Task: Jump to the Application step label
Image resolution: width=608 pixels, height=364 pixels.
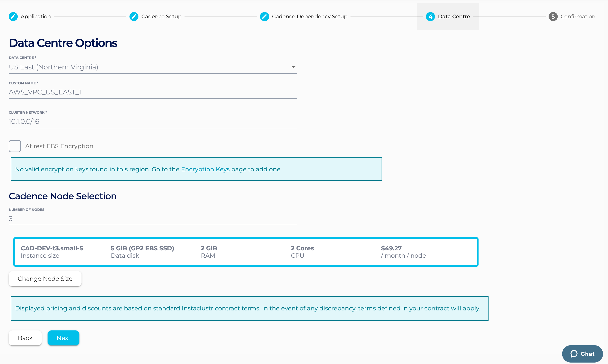Action: click(36, 16)
